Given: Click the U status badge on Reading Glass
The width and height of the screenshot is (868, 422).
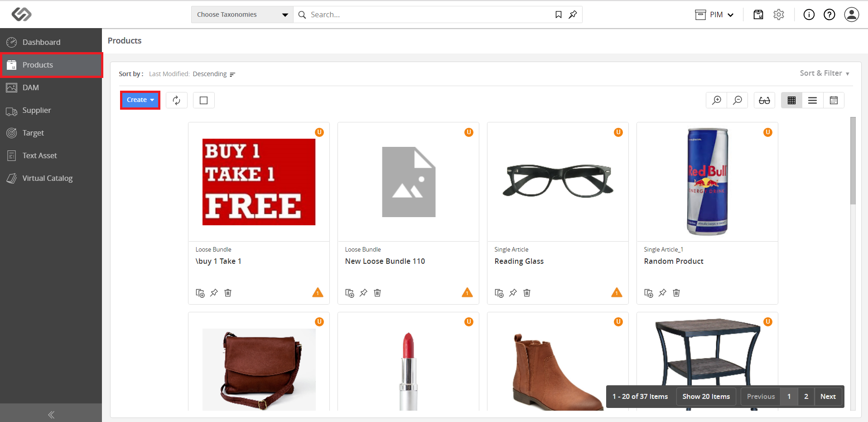Looking at the screenshot, I should pos(618,132).
